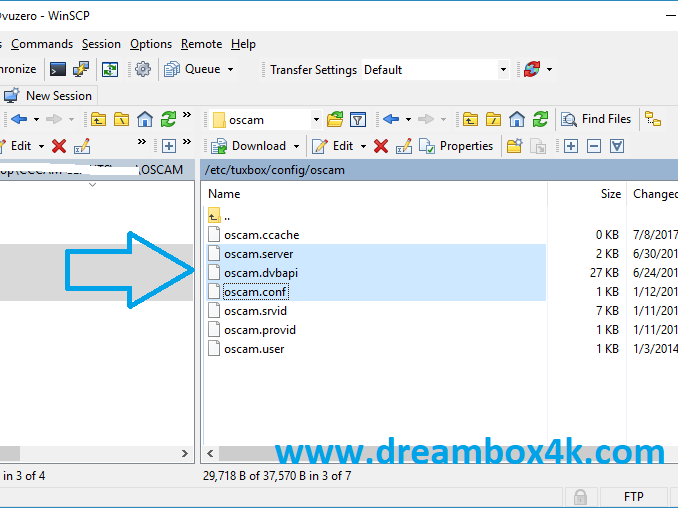The height and width of the screenshot is (508, 678).
Task: Open session in PuTTY icon
Action: click(x=81, y=69)
